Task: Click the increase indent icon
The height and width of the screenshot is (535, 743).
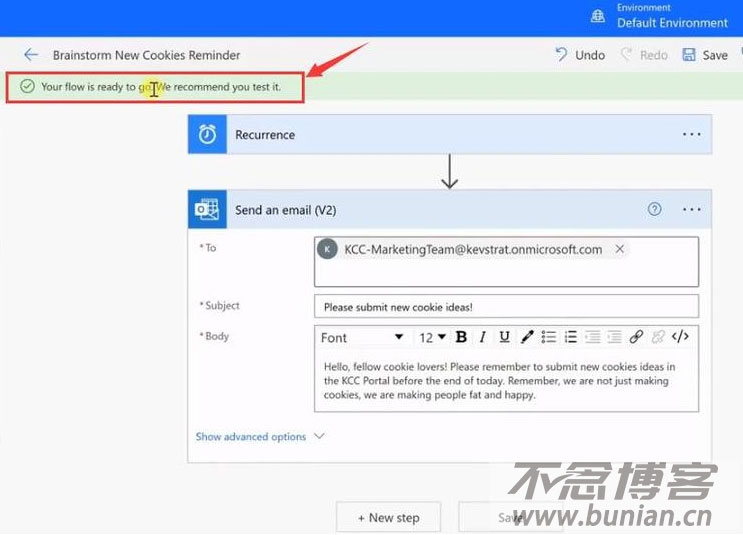Action: [x=614, y=337]
